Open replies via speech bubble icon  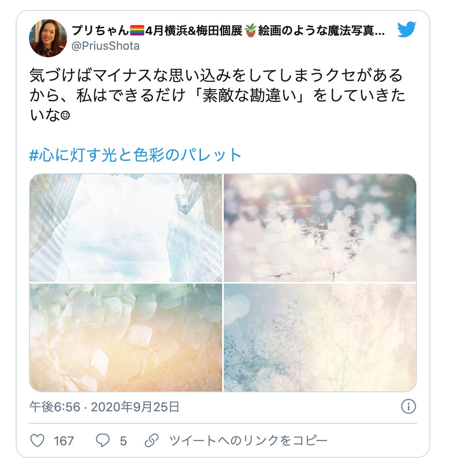pyautogui.click(x=102, y=440)
